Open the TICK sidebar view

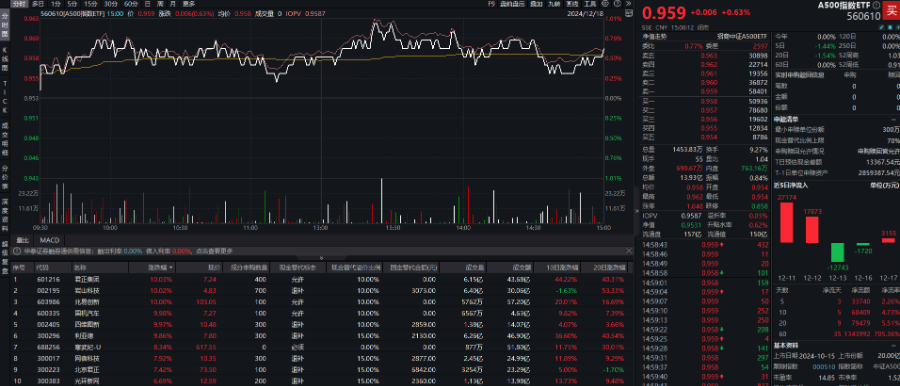pos(5,96)
